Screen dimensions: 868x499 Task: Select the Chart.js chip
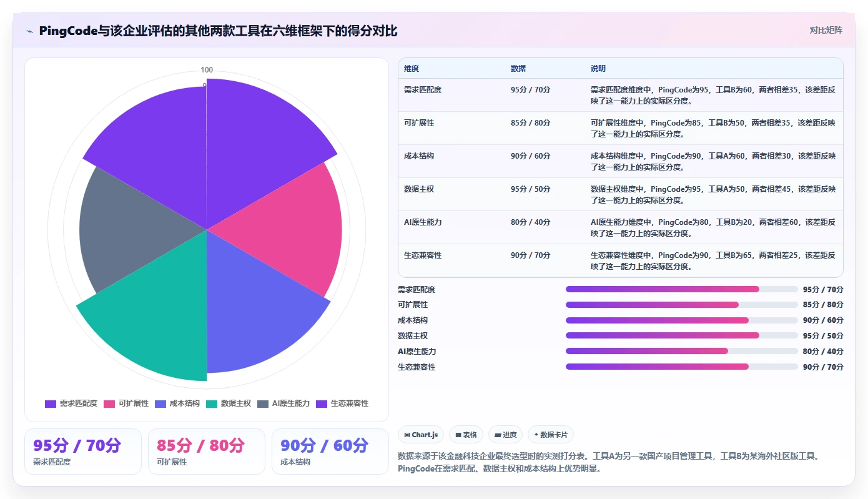click(422, 435)
